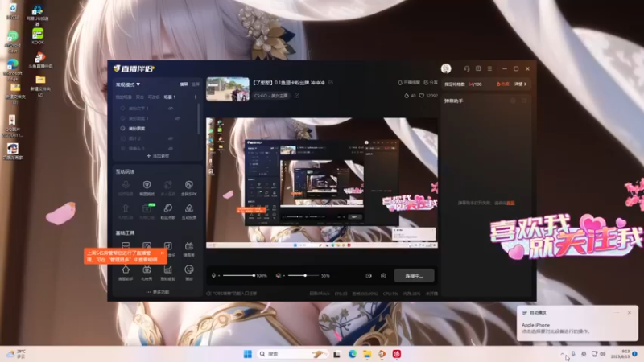
Task: Close the Apple iPhone autoplay notification
Action: [x=630, y=313]
